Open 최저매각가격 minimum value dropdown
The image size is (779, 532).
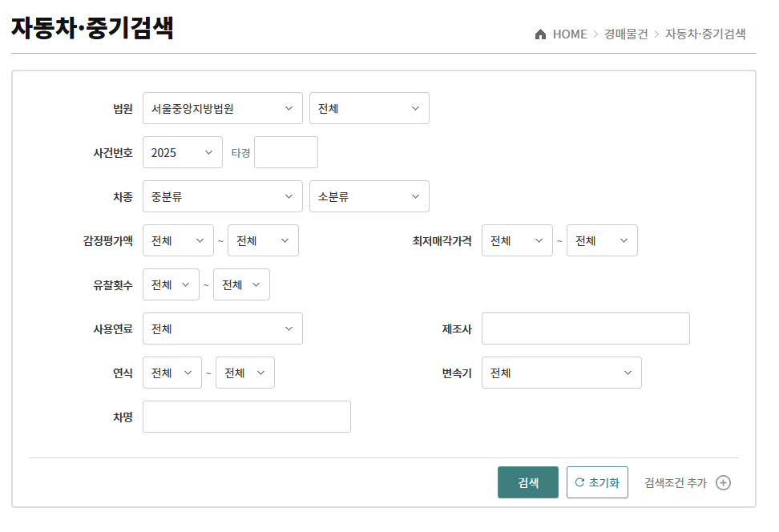(x=517, y=240)
